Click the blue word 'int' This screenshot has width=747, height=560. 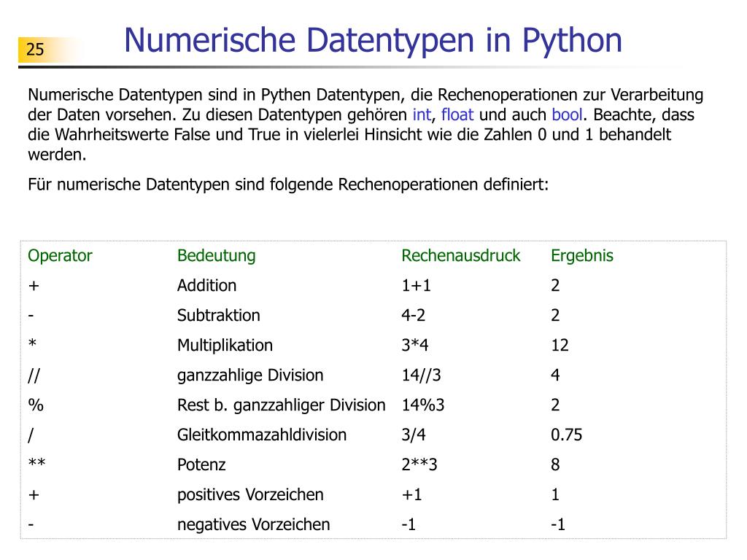coord(422,114)
